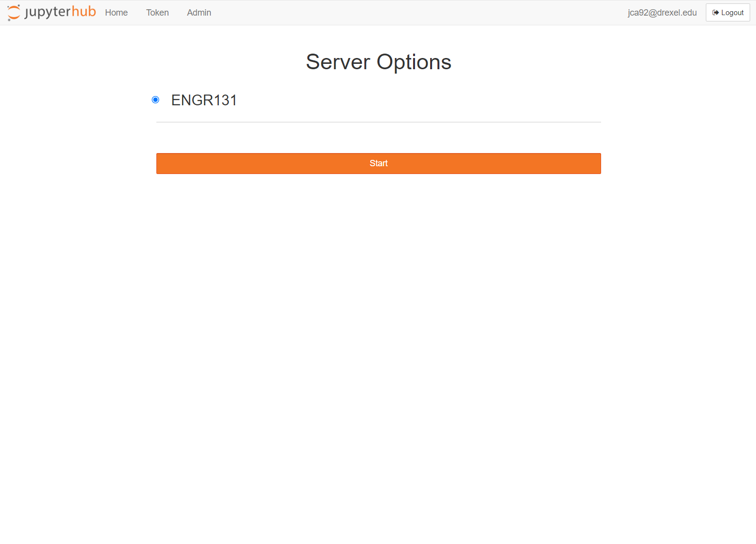The image size is (756, 544).
Task: Select the ENGR131 radio button
Action: 155,99
